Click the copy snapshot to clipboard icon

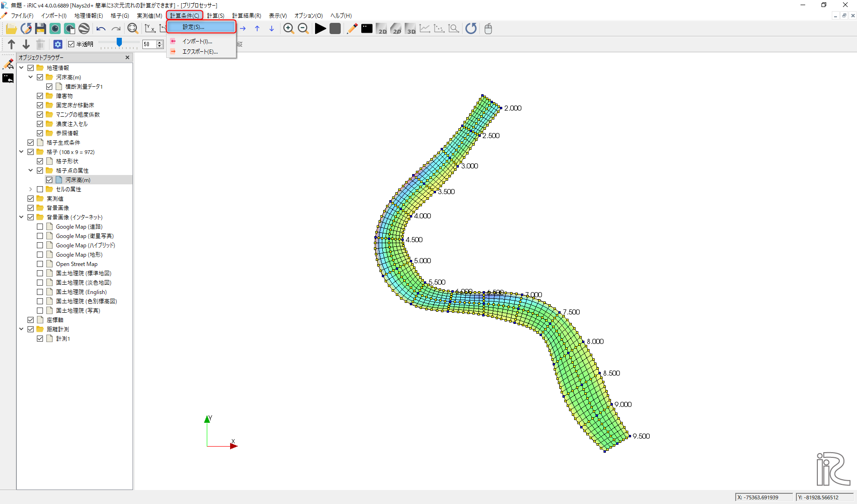70,29
